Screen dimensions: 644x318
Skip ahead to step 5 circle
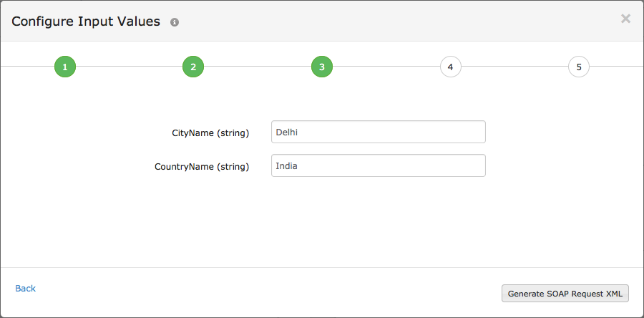(578, 67)
